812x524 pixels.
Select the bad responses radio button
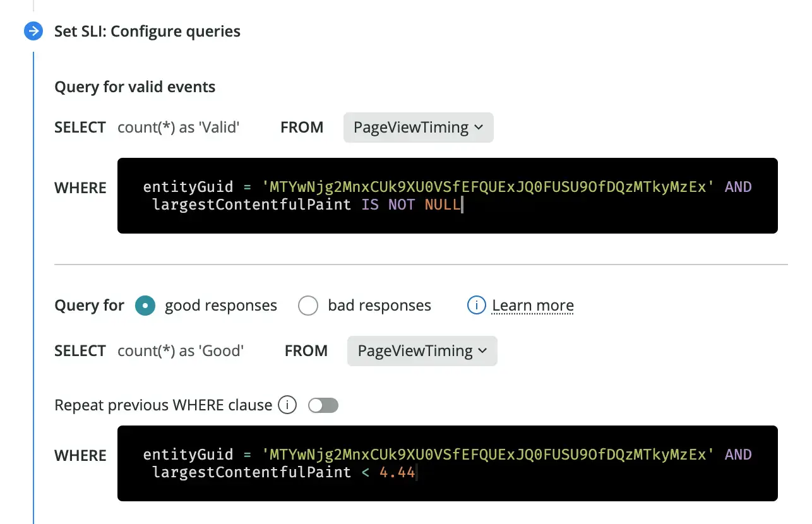tap(308, 306)
